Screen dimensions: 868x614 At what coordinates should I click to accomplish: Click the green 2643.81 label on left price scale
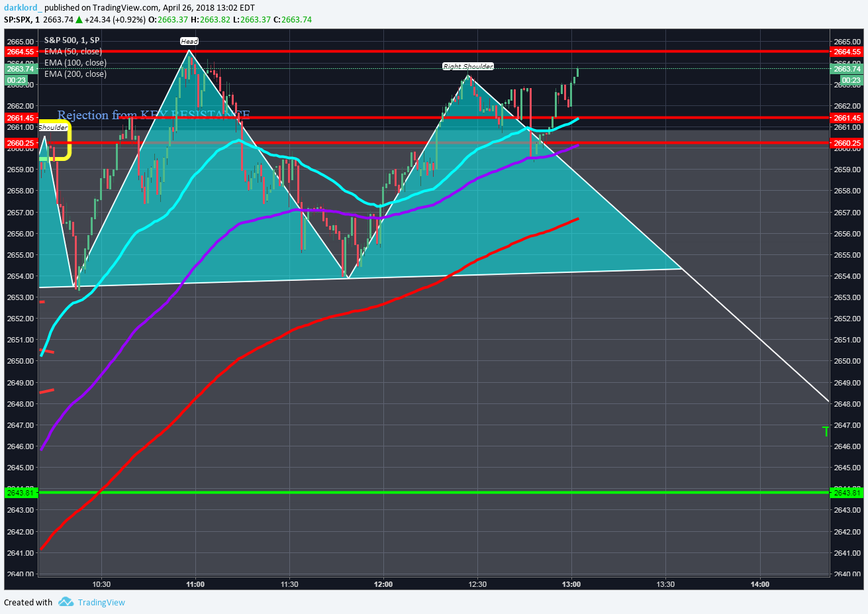[21, 493]
